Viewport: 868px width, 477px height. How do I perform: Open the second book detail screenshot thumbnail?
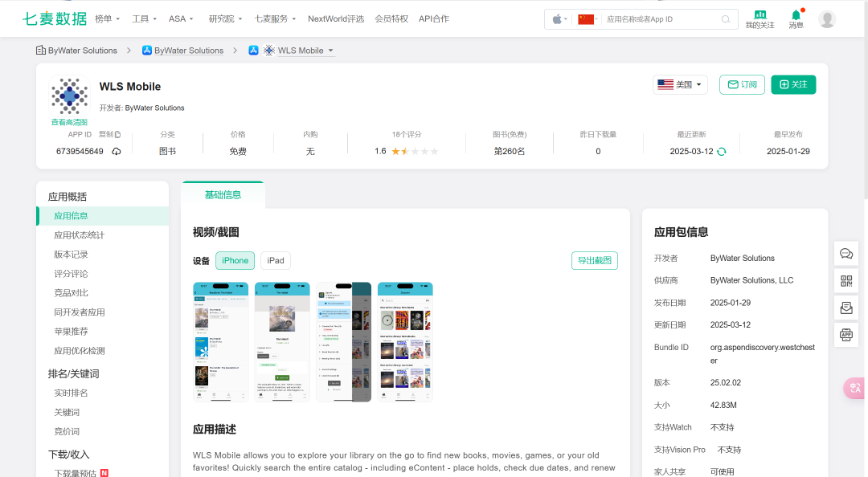point(282,342)
